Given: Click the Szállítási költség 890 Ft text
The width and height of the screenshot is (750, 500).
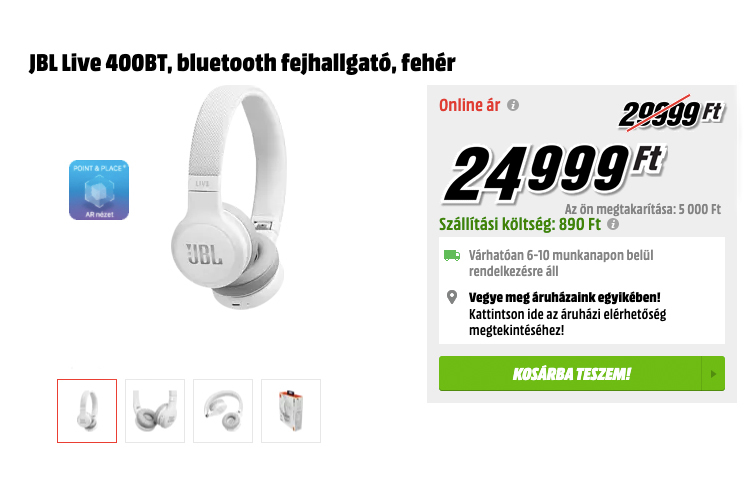Looking at the screenshot, I should [520, 224].
